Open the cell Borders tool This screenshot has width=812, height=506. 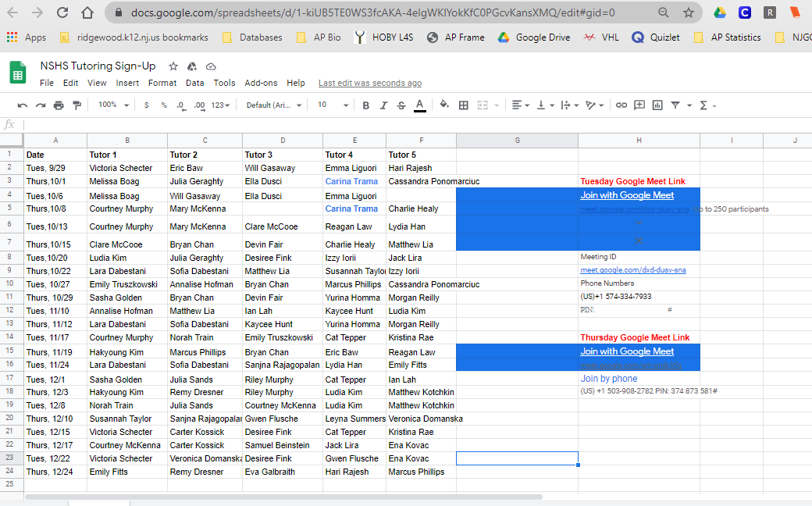coord(464,105)
